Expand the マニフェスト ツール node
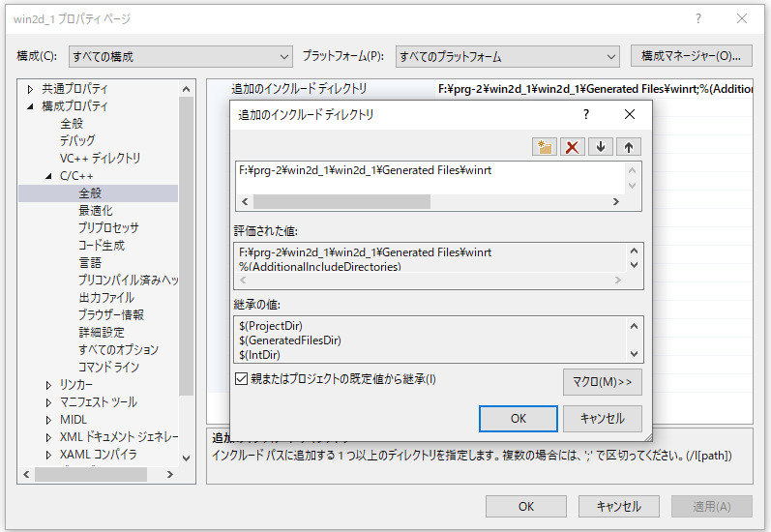This screenshot has width=771, height=532. [x=48, y=402]
